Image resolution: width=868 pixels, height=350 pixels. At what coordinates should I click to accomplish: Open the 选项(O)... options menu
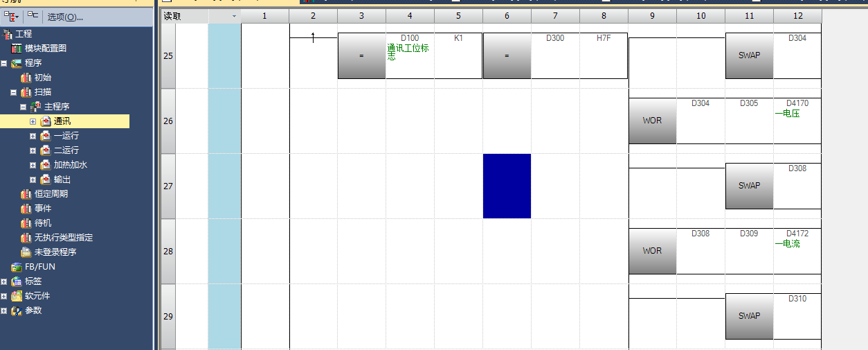65,17
